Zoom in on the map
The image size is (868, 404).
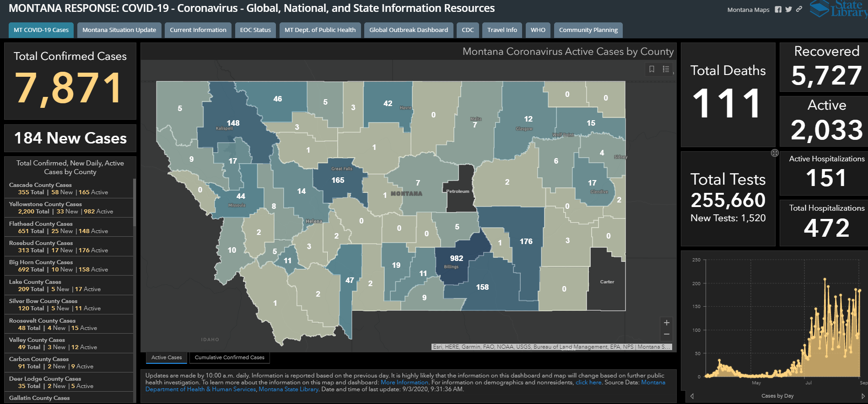coord(667,323)
